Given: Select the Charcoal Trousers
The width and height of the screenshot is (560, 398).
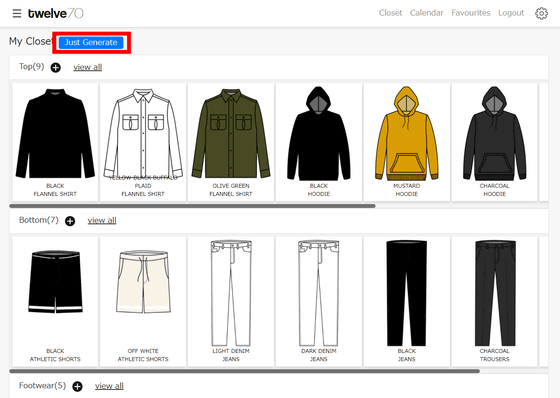Looking at the screenshot, I should pos(494,301).
